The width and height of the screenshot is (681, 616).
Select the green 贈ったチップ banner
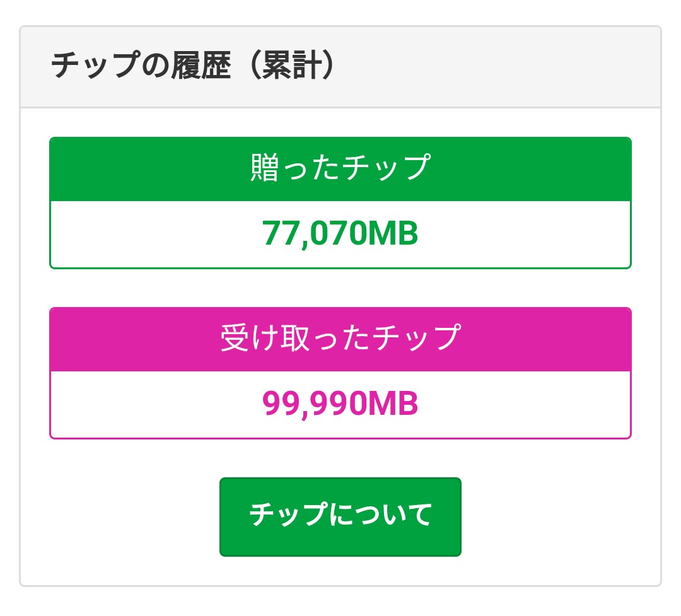click(x=340, y=169)
